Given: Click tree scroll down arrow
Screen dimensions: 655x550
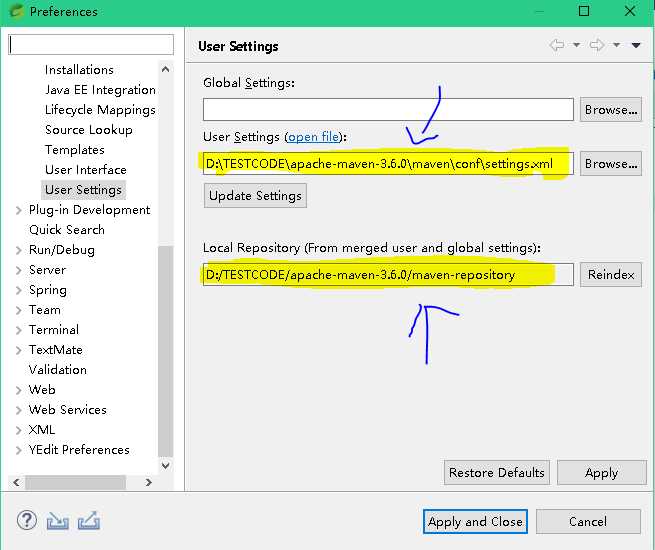Looking at the screenshot, I should [165, 465].
